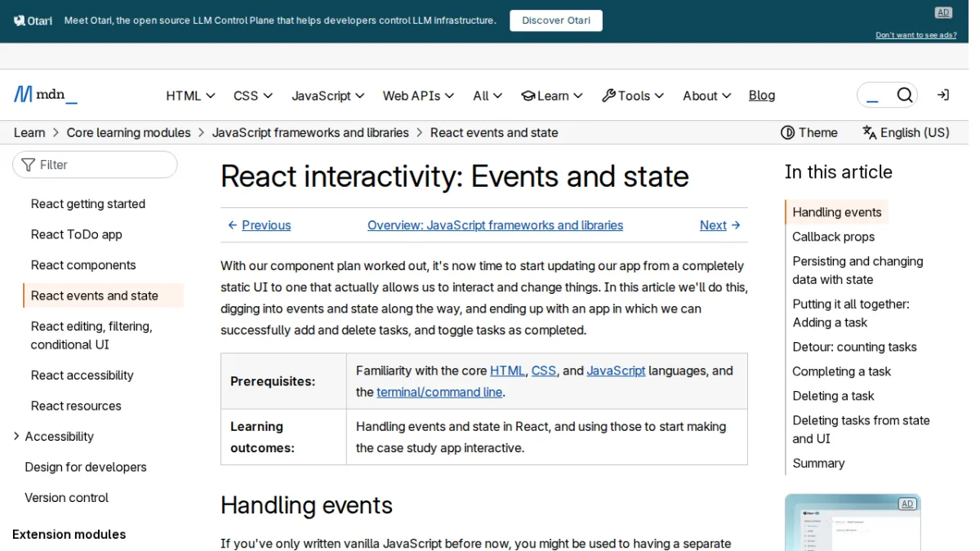Viewport: 980px width, 551px height.
Task: Click the Otari ad thumbnail in sidebar
Action: [x=853, y=522]
